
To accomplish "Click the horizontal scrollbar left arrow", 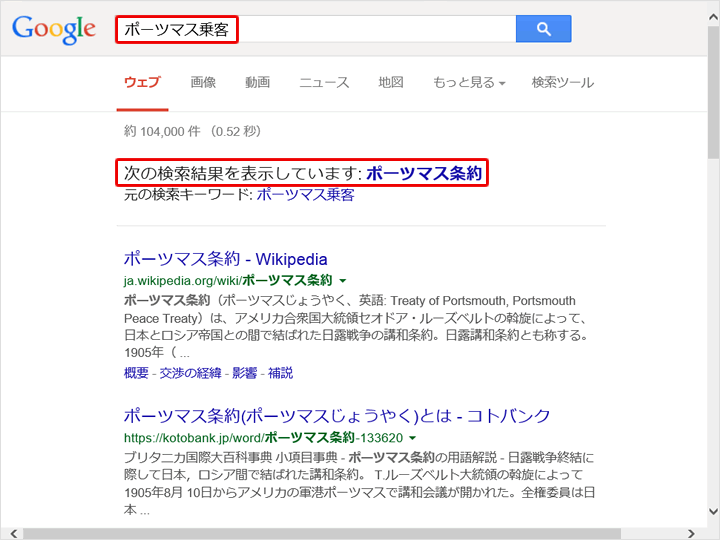I will coord(14,534).
